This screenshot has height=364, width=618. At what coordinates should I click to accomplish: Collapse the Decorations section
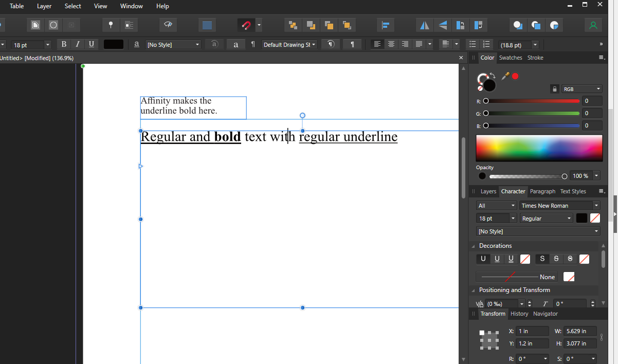click(x=473, y=246)
